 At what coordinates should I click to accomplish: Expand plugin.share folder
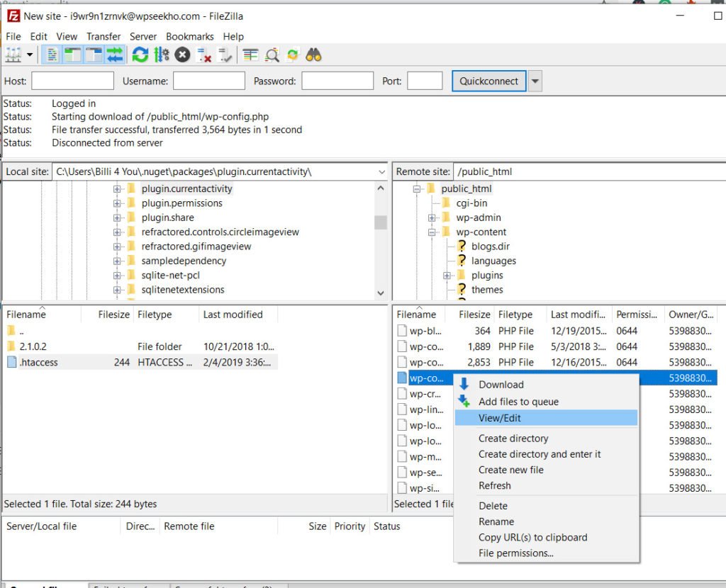pos(117,217)
